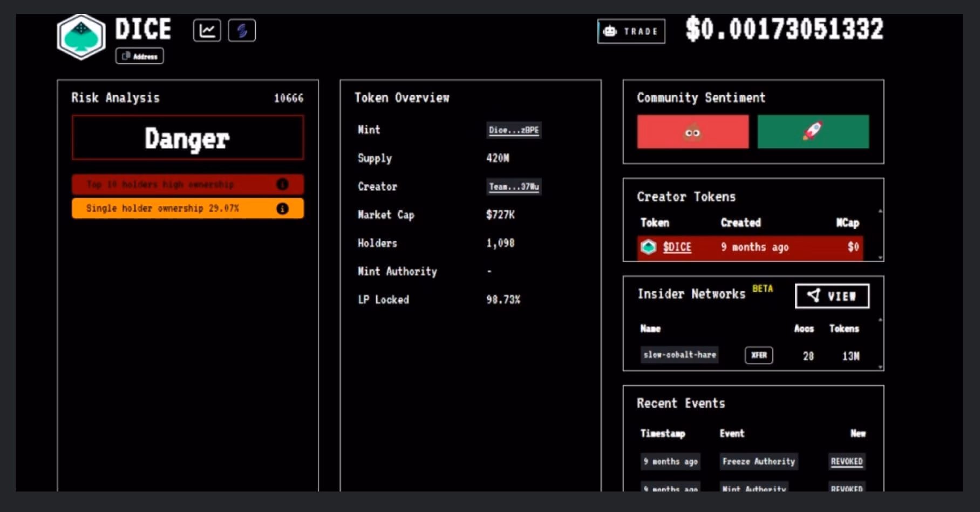This screenshot has height=512, width=980.
Task: Show info for single holder ownership warning
Action: tap(282, 208)
